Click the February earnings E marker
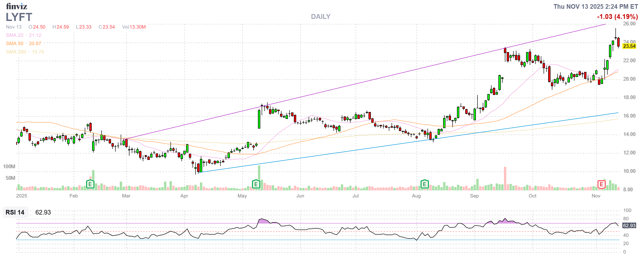This screenshot has height=259, width=644. pyautogui.click(x=90, y=185)
